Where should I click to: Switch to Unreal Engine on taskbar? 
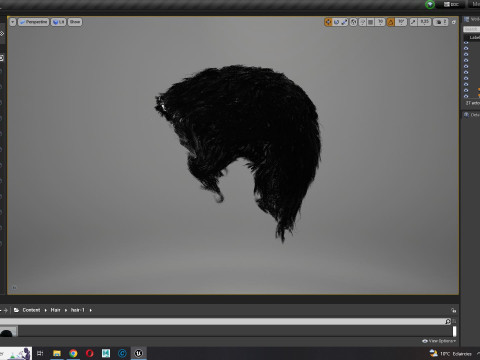(139, 353)
